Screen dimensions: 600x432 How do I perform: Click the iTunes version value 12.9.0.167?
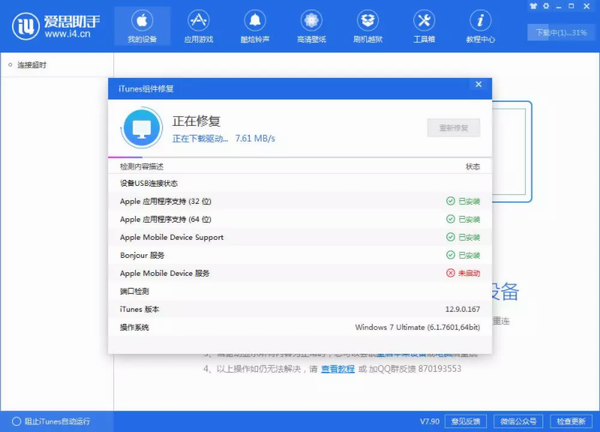coord(462,309)
